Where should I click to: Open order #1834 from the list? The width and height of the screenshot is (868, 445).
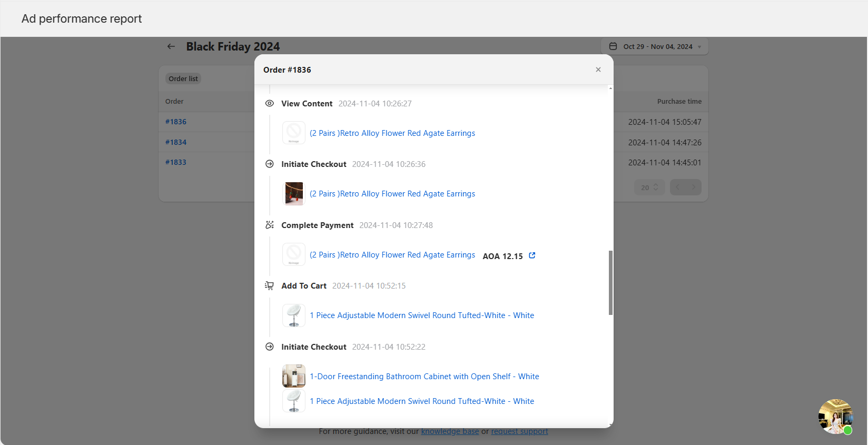pos(176,142)
